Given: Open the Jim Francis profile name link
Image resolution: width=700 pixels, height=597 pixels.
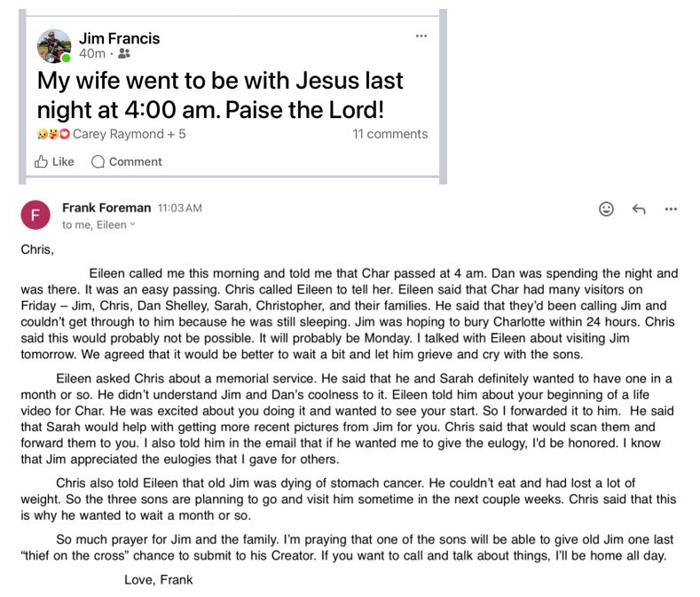Looking at the screenshot, I should (x=119, y=38).
